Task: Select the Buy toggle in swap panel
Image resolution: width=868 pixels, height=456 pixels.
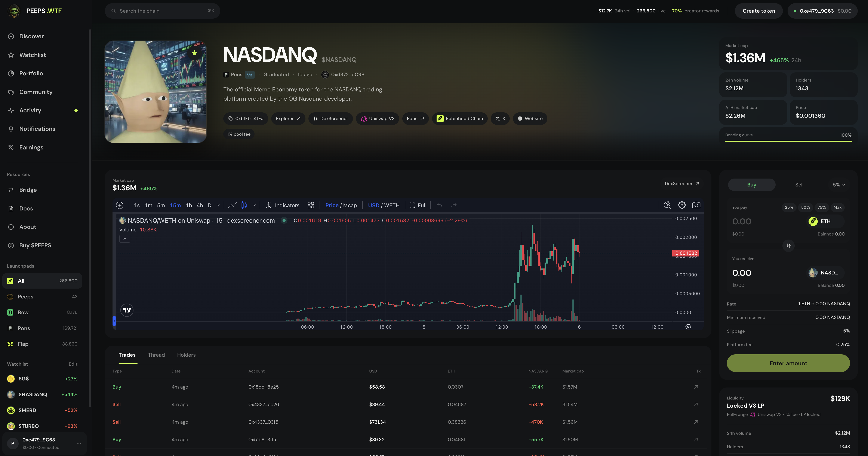Action: [x=752, y=185]
